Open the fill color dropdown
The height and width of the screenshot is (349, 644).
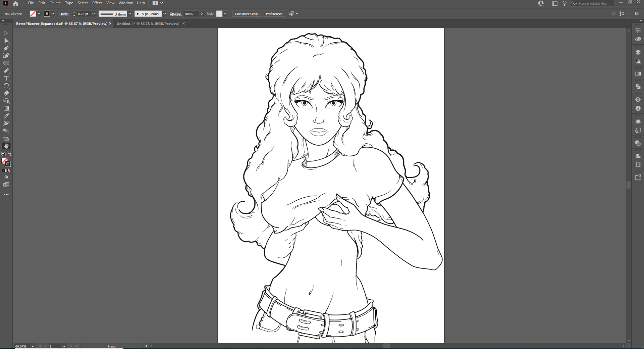tap(39, 14)
